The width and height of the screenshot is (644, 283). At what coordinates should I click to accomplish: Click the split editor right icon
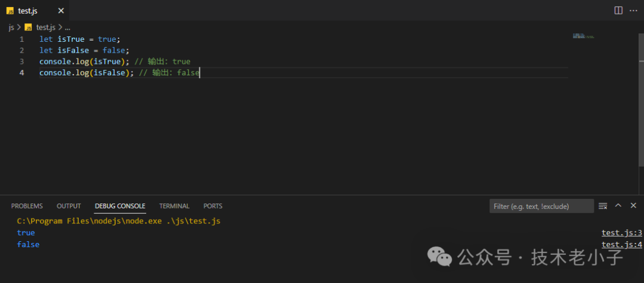(618, 10)
